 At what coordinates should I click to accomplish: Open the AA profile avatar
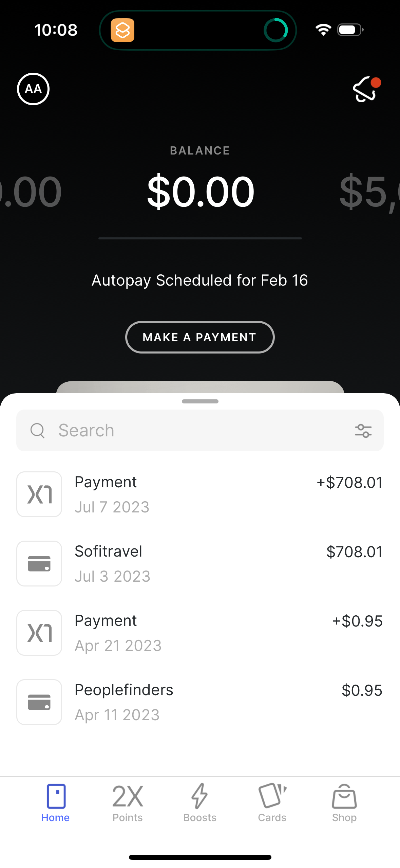coord(33,89)
